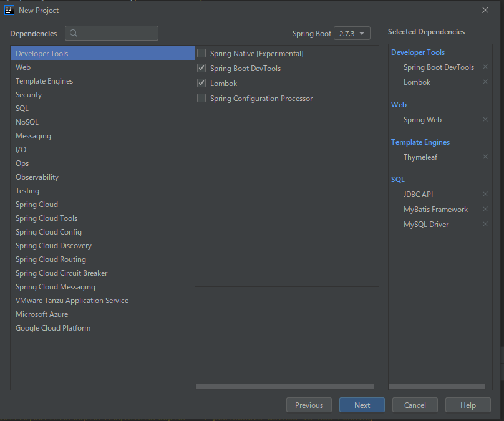Click MySQL Driver in selected list

coord(426,225)
